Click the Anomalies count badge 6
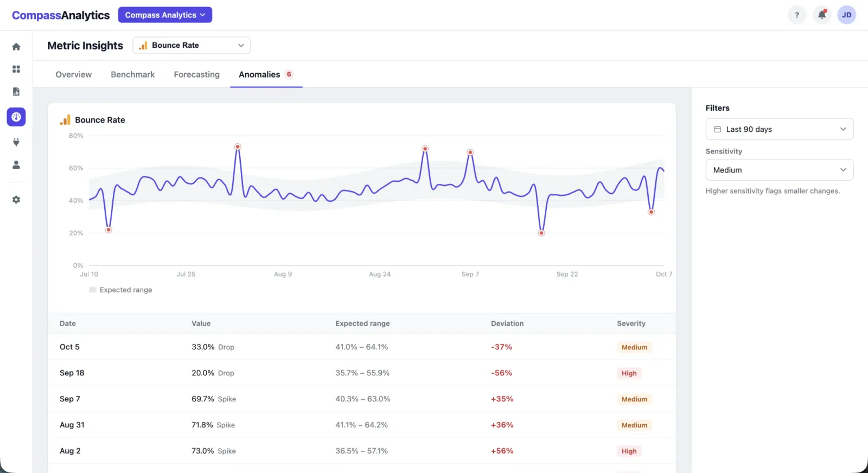The height and width of the screenshot is (473, 868). (289, 74)
